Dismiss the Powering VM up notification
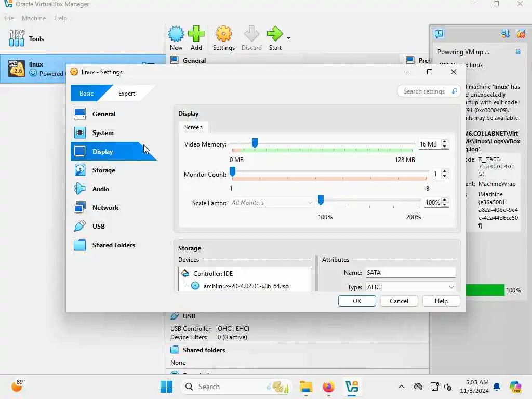Image resolution: width=532 pixels, height=399 pixels. [x=518, y=51]
